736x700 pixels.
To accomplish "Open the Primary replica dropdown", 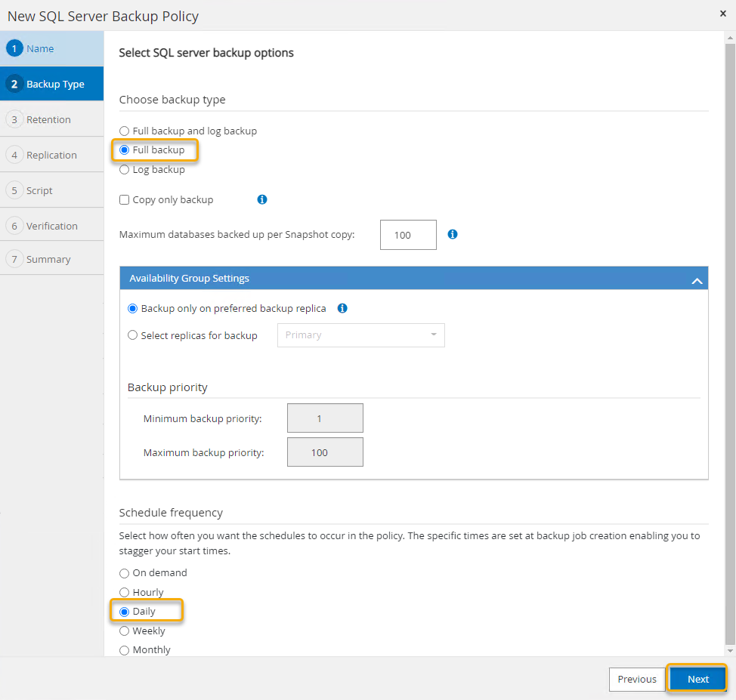I will (360, 335).
